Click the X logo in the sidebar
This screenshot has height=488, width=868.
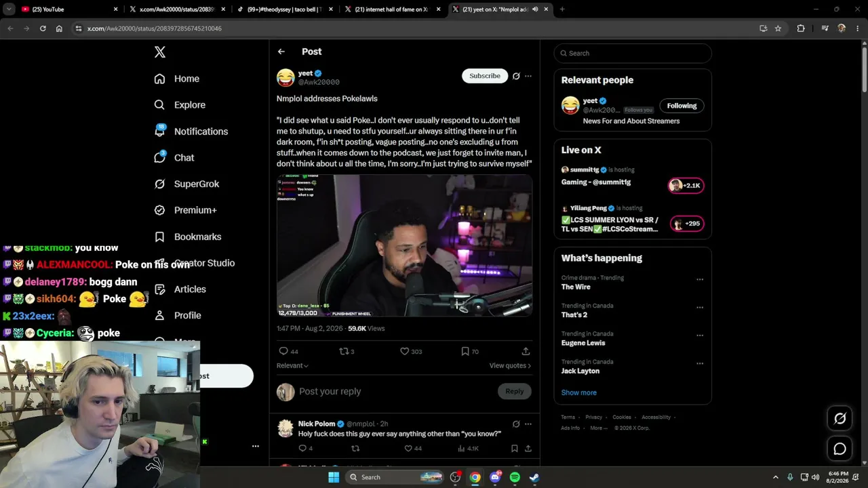tap(160, 52)
